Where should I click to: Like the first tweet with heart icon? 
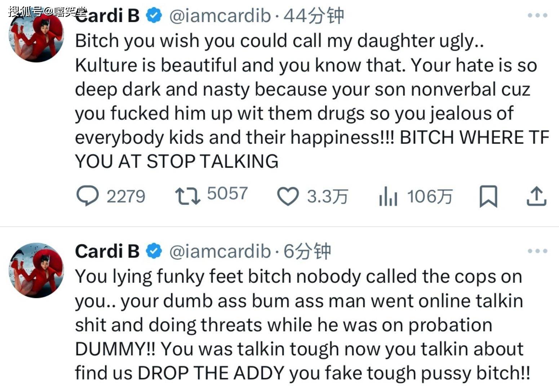[288, 197]
